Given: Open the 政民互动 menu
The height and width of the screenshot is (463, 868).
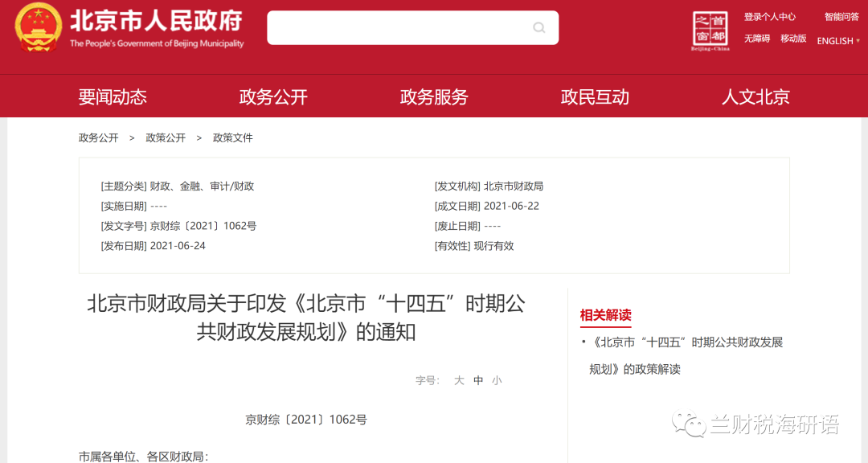Looking at the screenshot, I should coord(595,97).
